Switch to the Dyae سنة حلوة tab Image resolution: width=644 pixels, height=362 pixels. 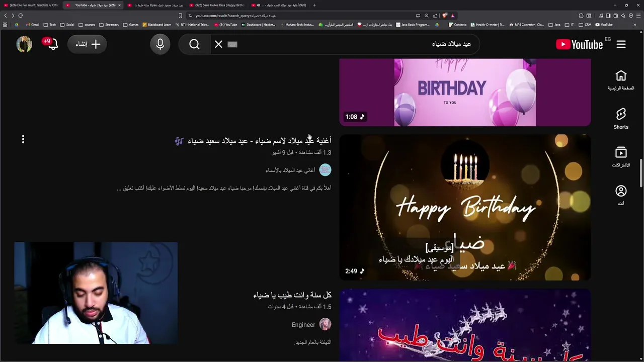click(155, 5)
